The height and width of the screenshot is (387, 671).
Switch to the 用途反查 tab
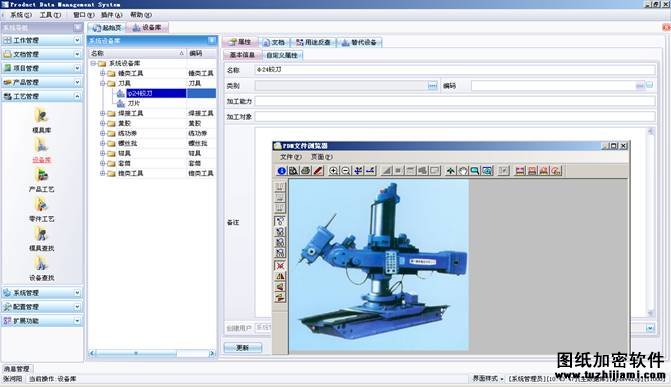click(x=314, y=42)
